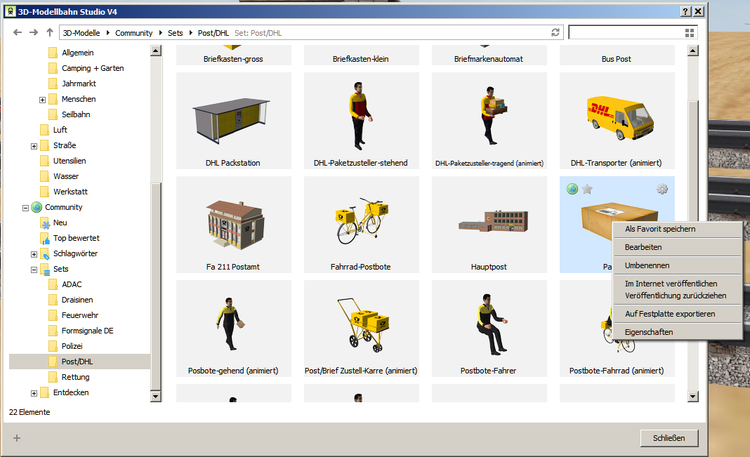The height and width of the screenshot is (457, 750).
Task: Refresh the catalog view
Action: pos(555,33)
